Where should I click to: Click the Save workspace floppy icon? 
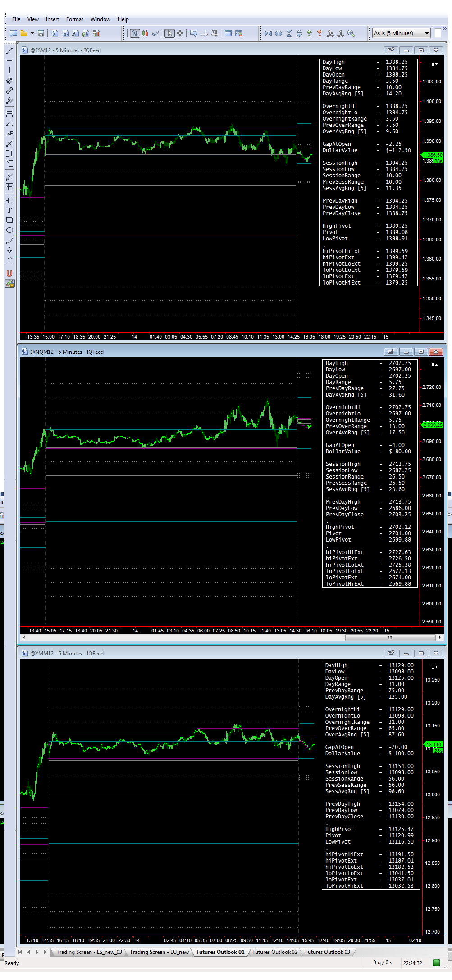point(41,33)
